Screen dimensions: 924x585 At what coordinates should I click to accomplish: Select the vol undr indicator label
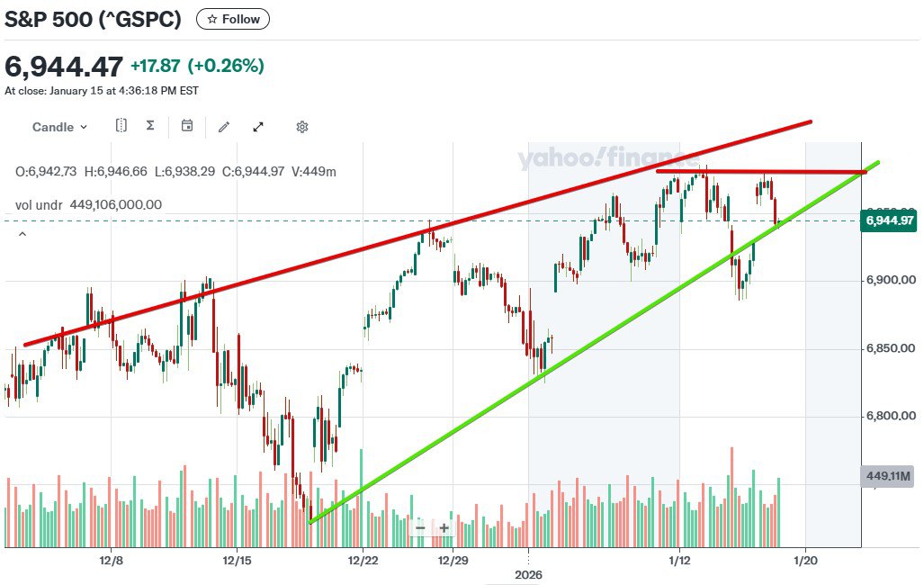pyautogui.click(x=39, y=204)
